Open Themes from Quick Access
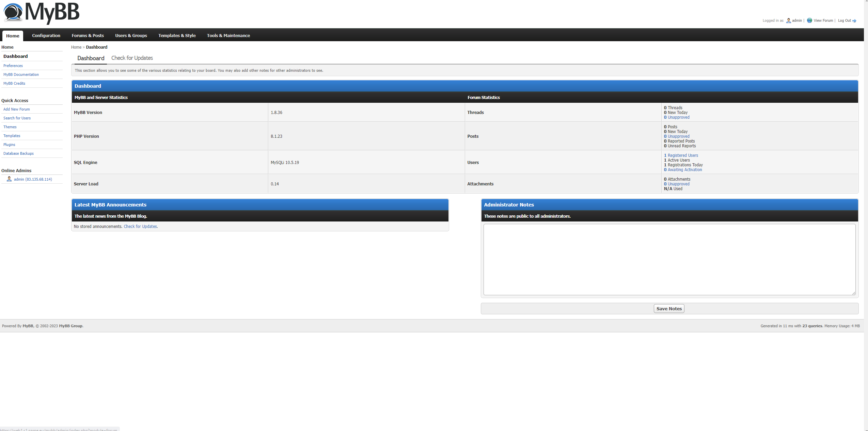 coord(10,127)
